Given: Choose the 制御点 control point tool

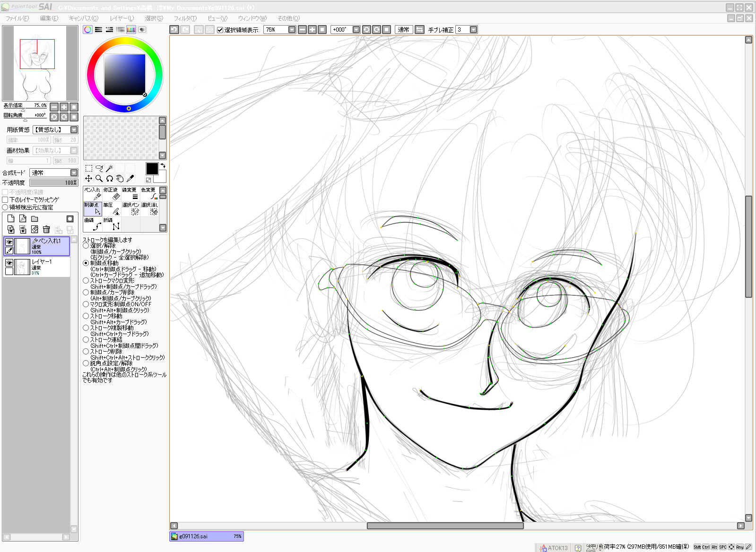Looking at the screenshot, I should [x=93, y=209].
